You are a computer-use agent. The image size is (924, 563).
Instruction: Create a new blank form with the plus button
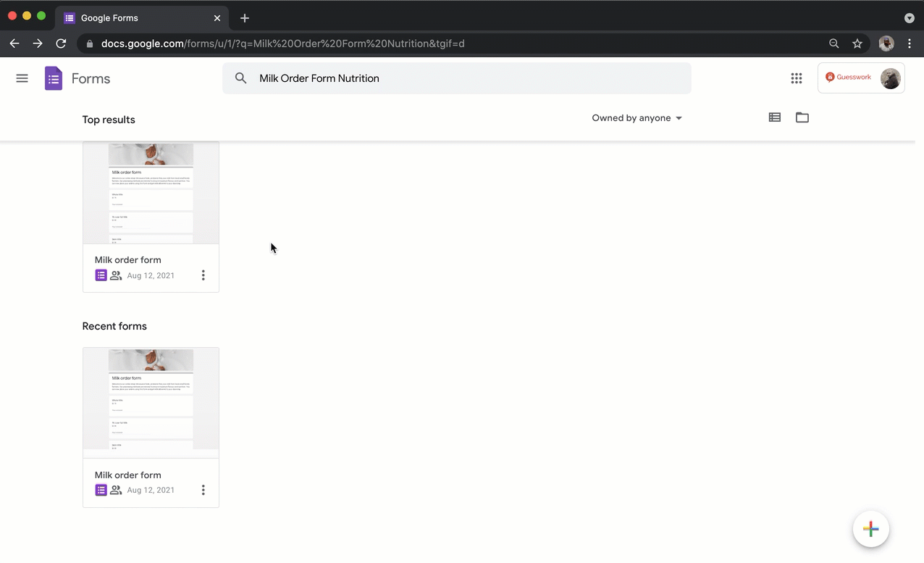coord(870,529)
